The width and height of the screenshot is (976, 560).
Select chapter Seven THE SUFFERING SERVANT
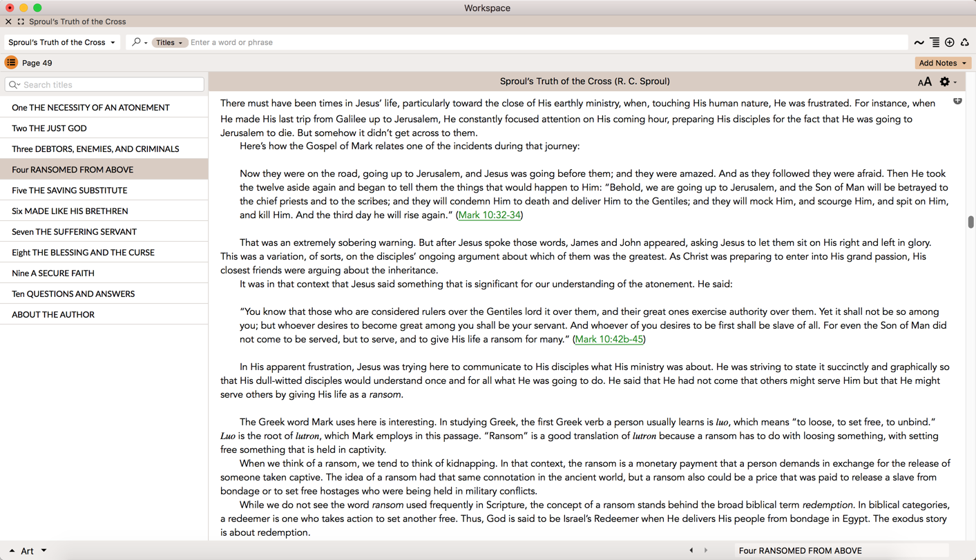(104, 231)
